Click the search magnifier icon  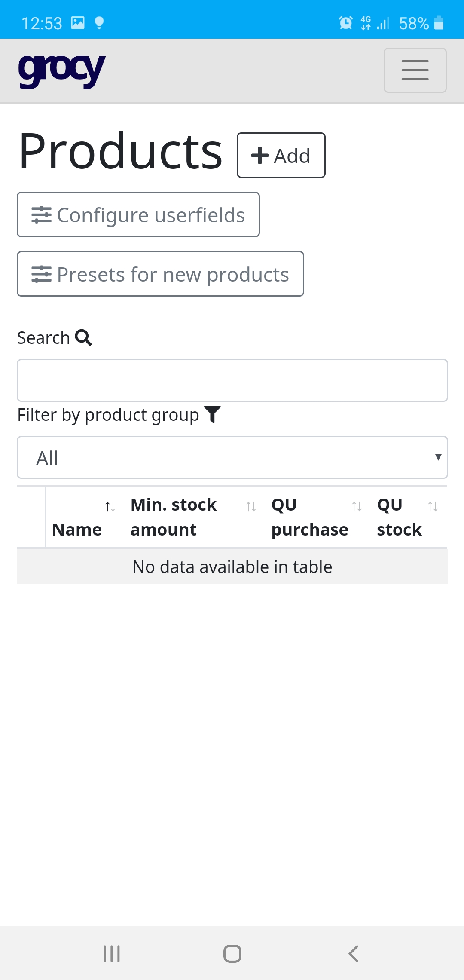click(x=83, y=338)
